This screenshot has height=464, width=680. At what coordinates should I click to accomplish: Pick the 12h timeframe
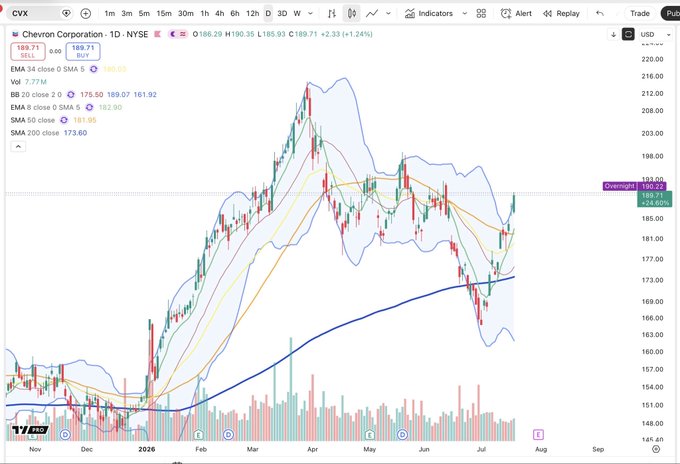click(252, 13)
